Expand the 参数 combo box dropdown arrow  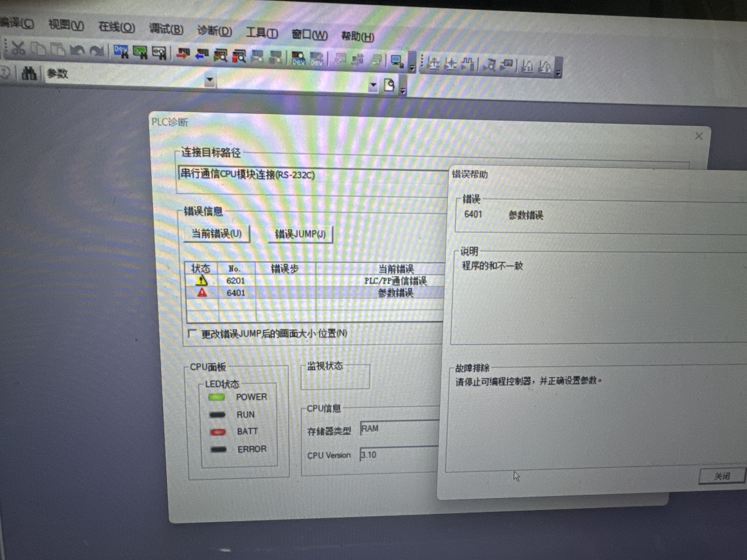tap(209, 80)
